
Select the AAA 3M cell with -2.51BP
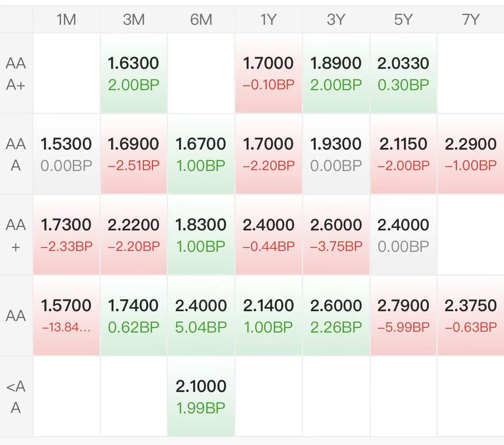(x=133, y=154)
